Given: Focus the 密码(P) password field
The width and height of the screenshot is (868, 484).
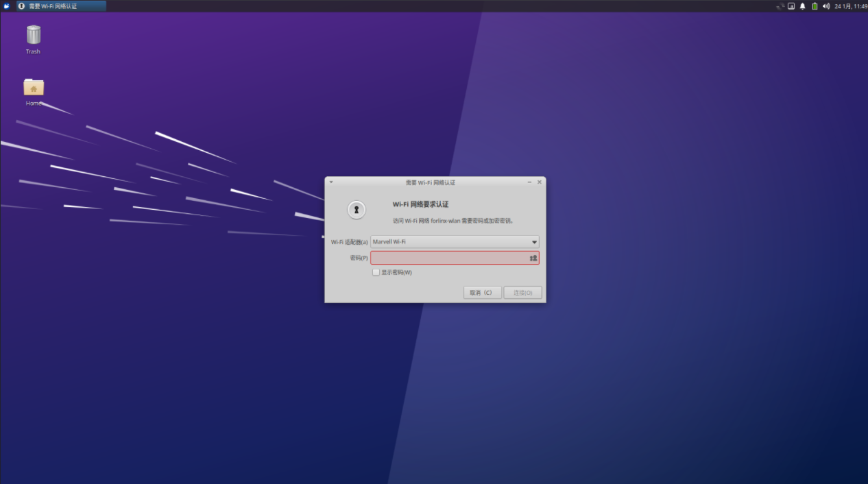Looking at the screenshot, I should pos(455,258).
